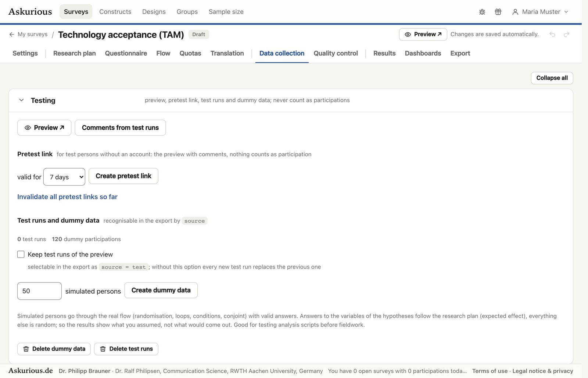Click Create pretest link button
This screenshot has height=378, width=588.
[123, 176]
